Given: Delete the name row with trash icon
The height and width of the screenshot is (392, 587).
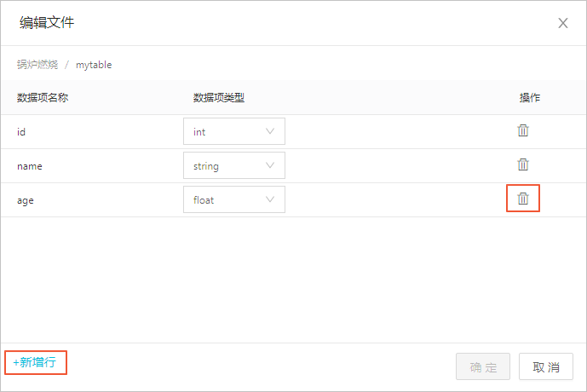Looking at the screenshot, I should click(523, 164).
